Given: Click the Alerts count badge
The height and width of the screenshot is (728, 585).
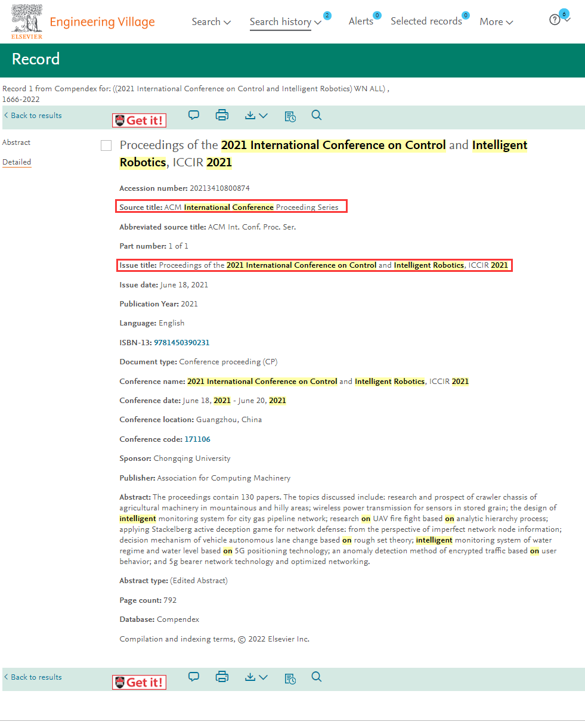Looking at the screenshot, I should tap(377, 15).
